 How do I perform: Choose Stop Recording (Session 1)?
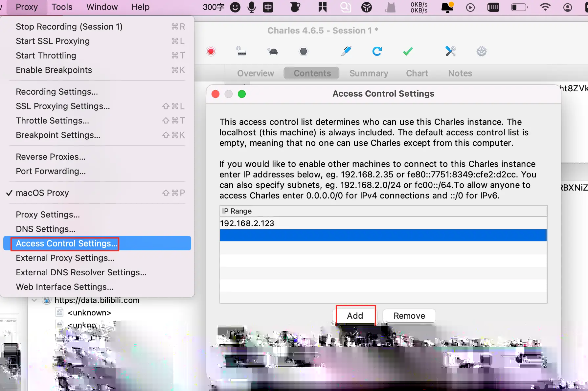[x=97, y=27]
